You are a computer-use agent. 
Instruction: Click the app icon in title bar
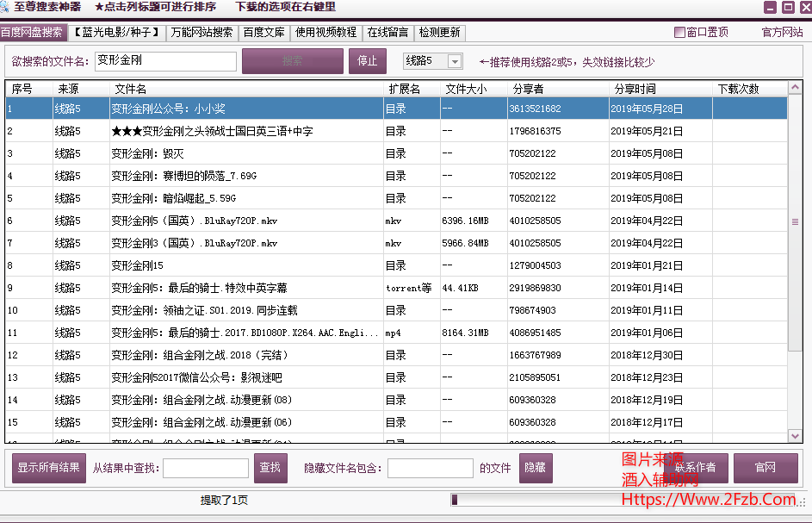(x=6, y=7)
